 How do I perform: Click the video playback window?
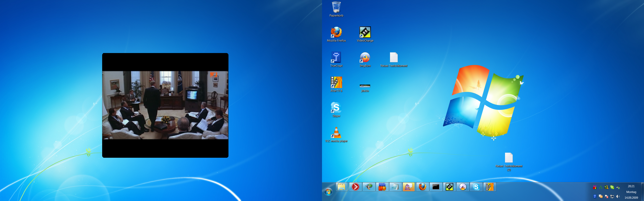tap(165, 105)
